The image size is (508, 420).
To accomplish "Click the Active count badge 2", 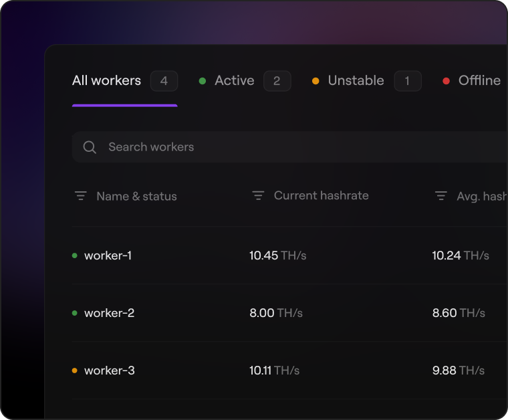I will point(277,81).
